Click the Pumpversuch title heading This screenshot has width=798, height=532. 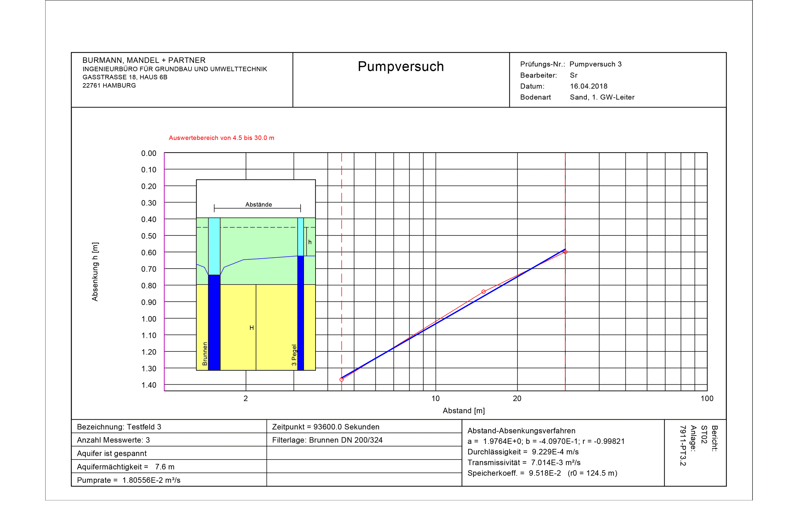(x=401, y=66)
